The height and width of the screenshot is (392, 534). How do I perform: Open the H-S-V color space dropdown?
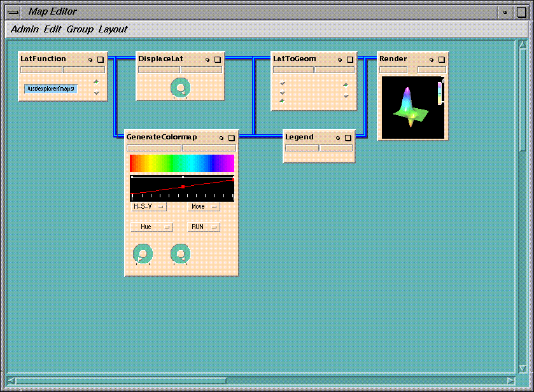[148, 207]
